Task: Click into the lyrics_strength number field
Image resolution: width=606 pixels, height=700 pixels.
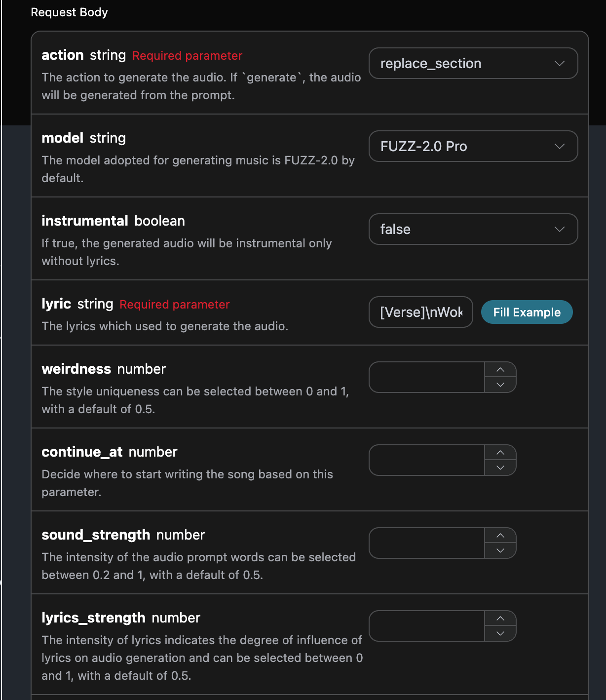Action: (x=427, y=626)
